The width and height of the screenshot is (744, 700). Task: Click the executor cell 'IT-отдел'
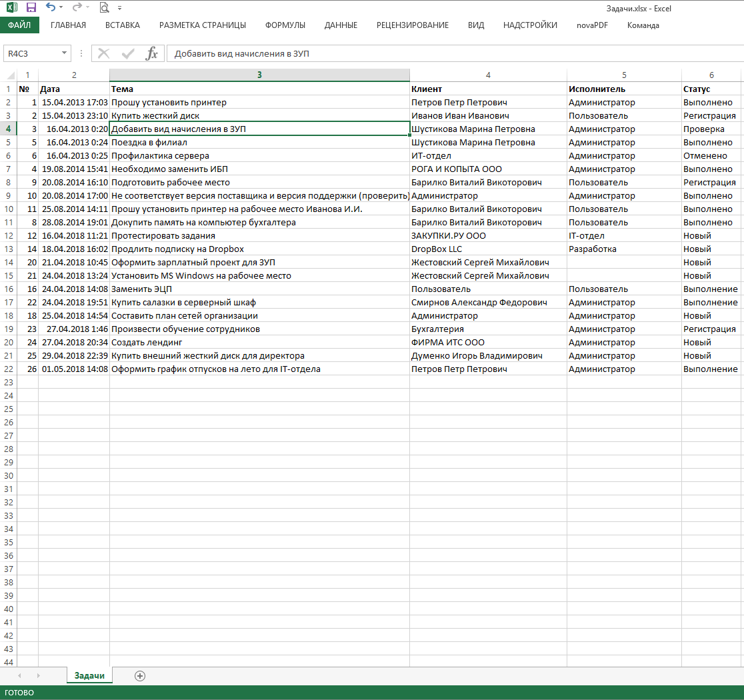coord(625,235)
